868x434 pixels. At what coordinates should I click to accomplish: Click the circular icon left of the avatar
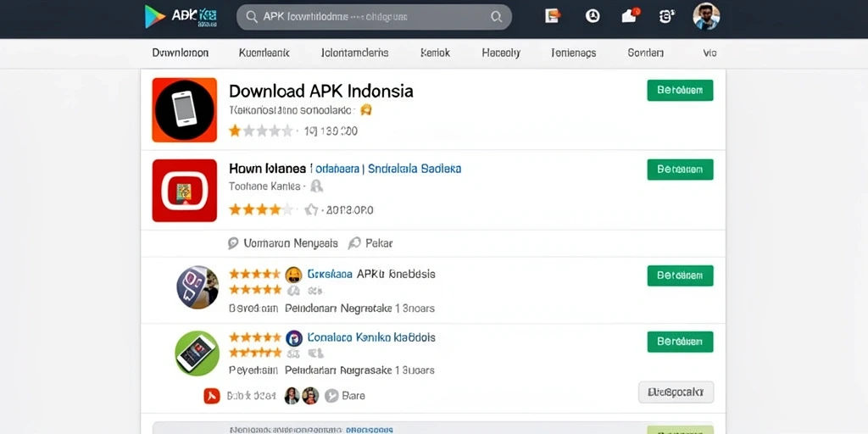point(667,16)
